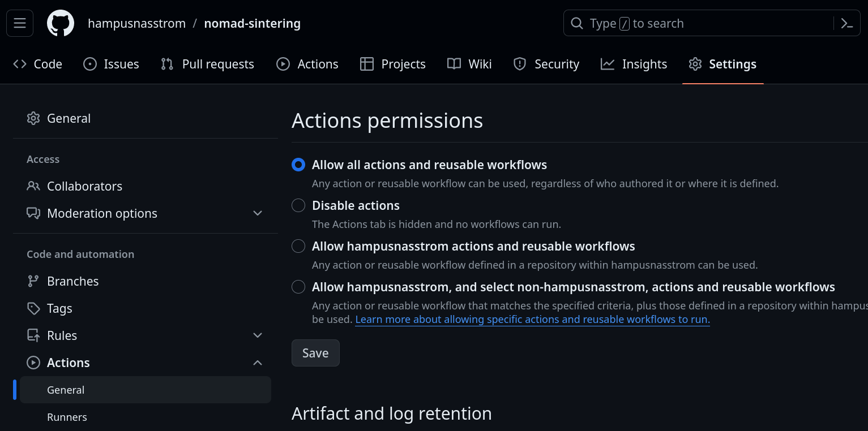Screen dimensions: 868x431
Task: Click the Branches icon in sidebar
Action: coord(33,281)
